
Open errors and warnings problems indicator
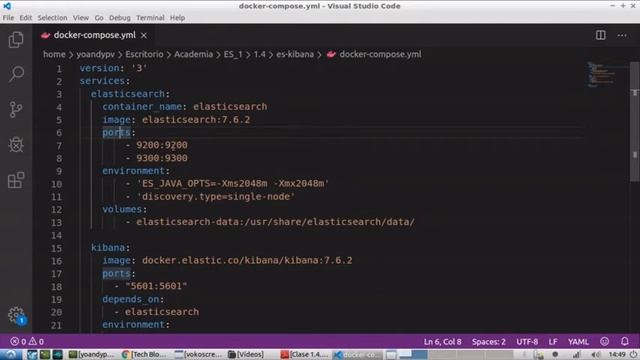point(27,341)
